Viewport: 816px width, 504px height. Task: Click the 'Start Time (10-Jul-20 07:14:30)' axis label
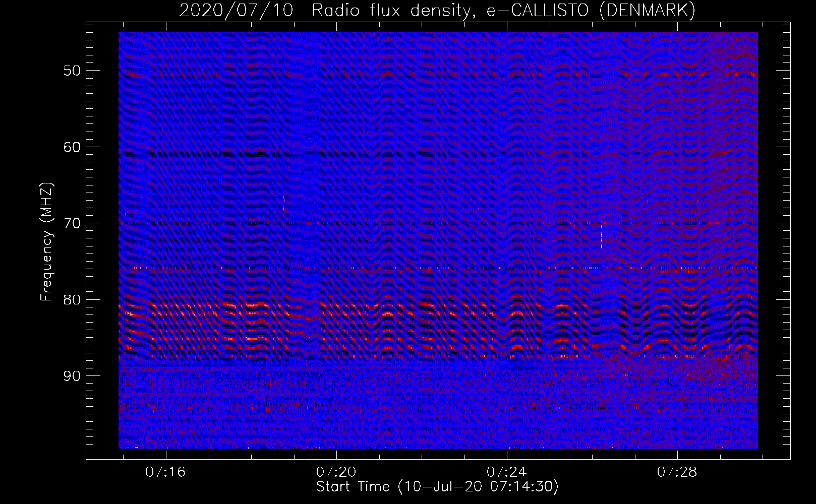click(x=437, y=487)
